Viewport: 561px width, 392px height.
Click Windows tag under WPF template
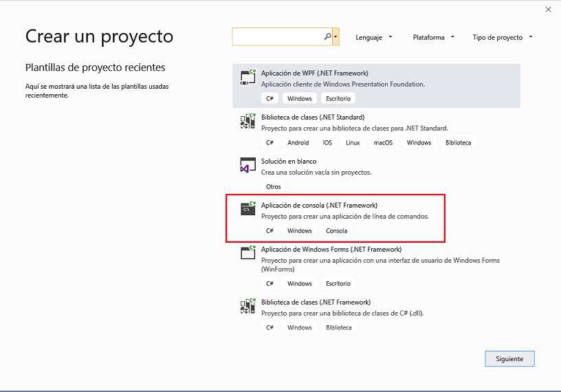300,98
